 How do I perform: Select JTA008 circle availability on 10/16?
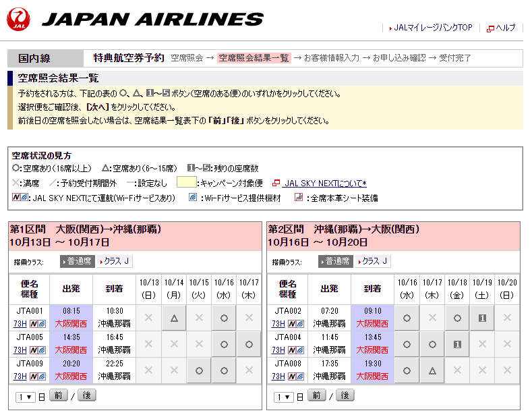407,371
